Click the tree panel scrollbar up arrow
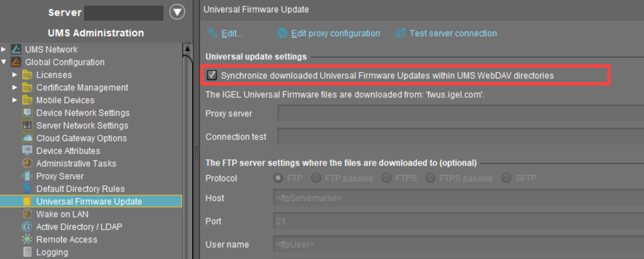The height and width of the screenshot is (259, 644). pos(187,49)
